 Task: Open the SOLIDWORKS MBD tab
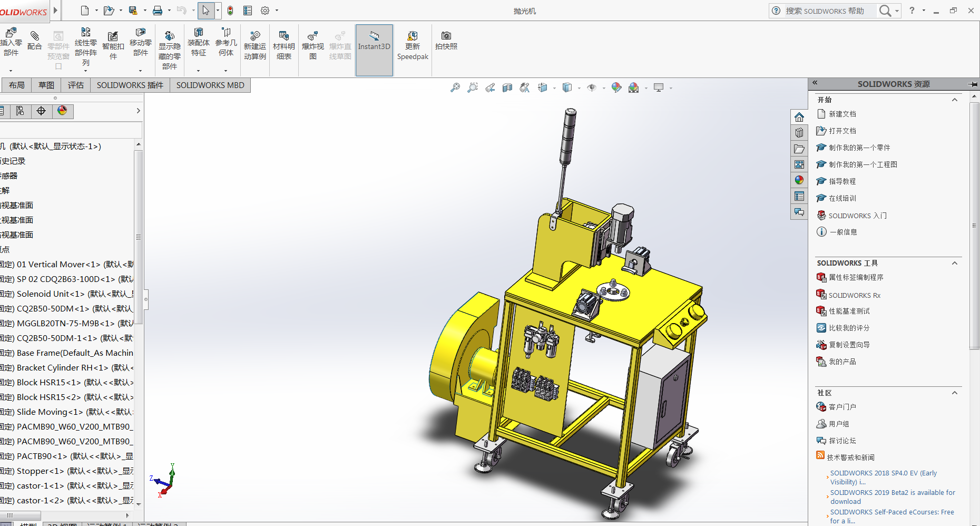pyautogui.click(x=210, y=85)
